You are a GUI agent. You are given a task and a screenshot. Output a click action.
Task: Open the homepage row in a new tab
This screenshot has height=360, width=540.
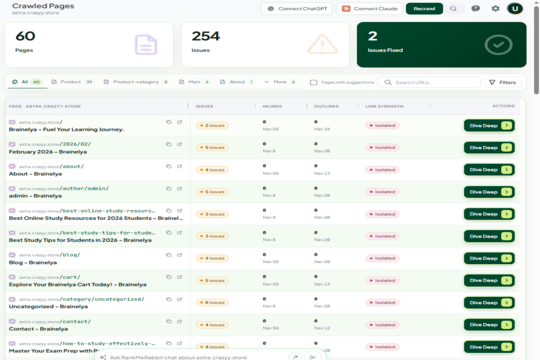click(x=179, y=122)
